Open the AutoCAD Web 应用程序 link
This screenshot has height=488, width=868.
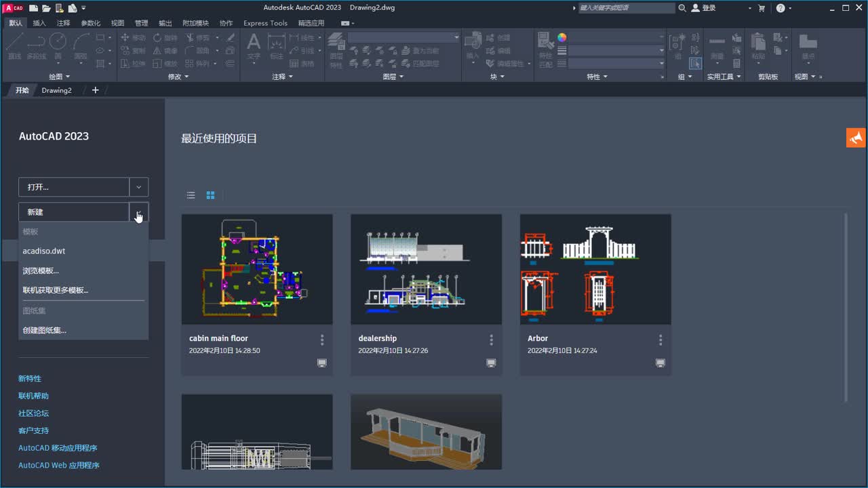tap(59, 466)
